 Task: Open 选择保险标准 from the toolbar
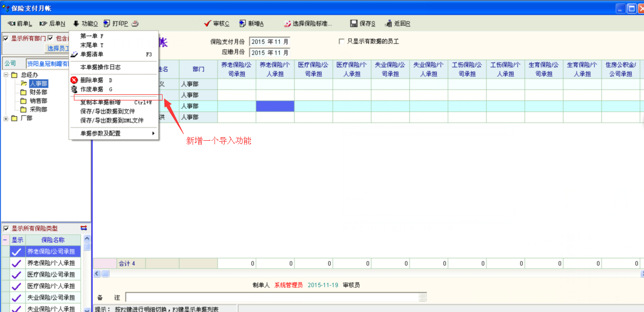pyautogui.click(x=308, y=23)
